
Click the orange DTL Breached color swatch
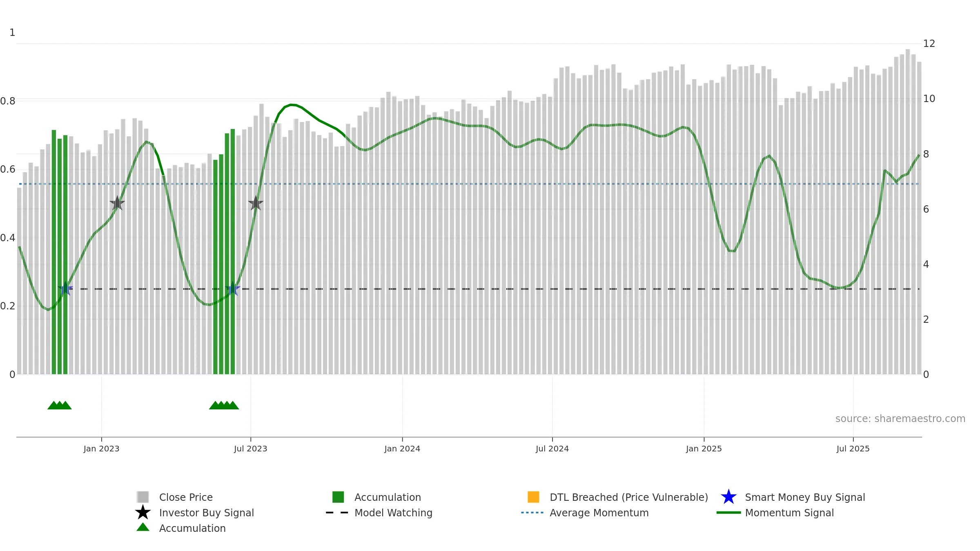533,497
